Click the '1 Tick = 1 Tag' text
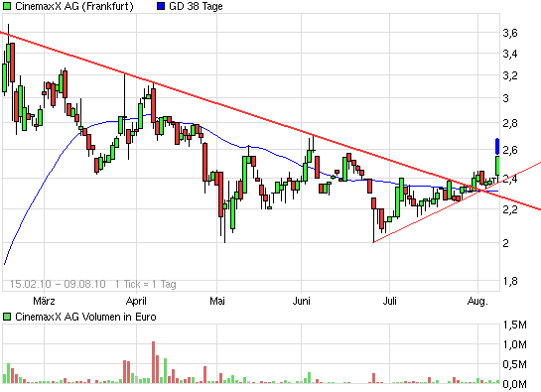The image size is (541, 392). [146, 284]
